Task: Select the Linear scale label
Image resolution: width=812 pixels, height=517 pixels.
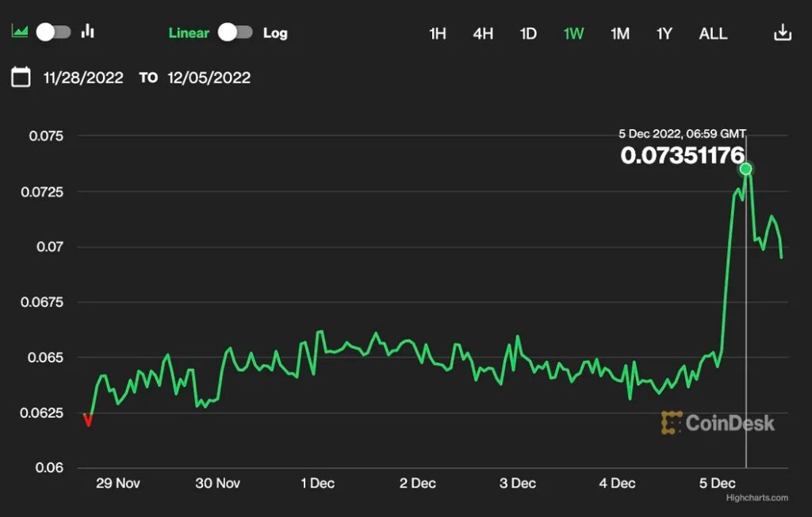Action: [189, 33]
